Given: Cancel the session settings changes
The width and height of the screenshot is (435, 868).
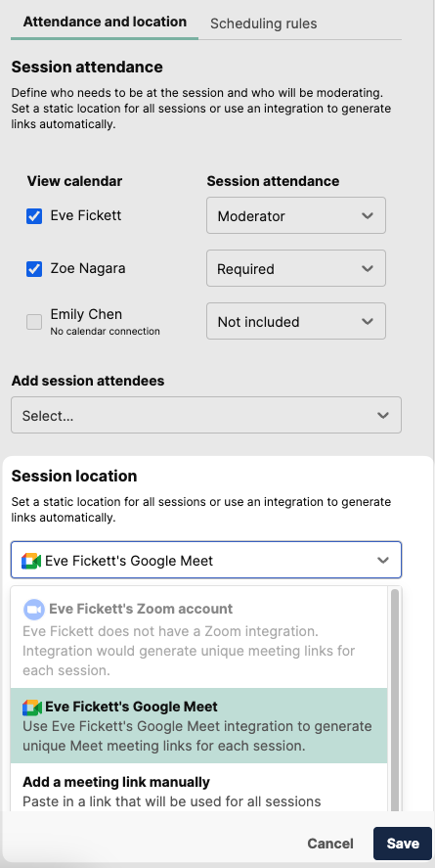Looking at the screenshot, I should click(330, 844).
